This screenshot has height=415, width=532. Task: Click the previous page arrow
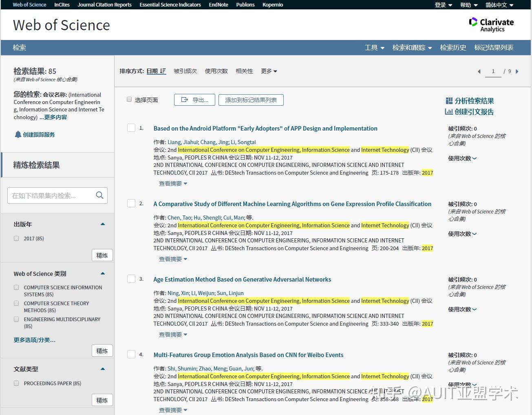tap(479, 71)
